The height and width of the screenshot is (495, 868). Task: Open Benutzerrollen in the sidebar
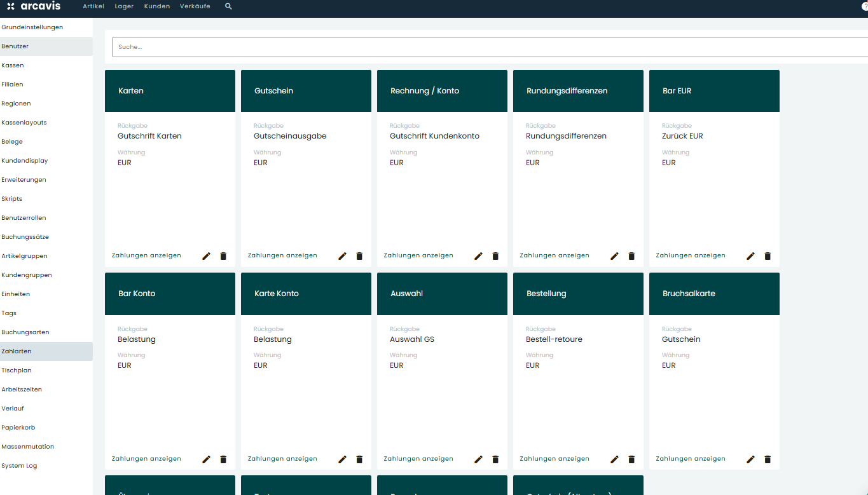click(x=46, y=218)
